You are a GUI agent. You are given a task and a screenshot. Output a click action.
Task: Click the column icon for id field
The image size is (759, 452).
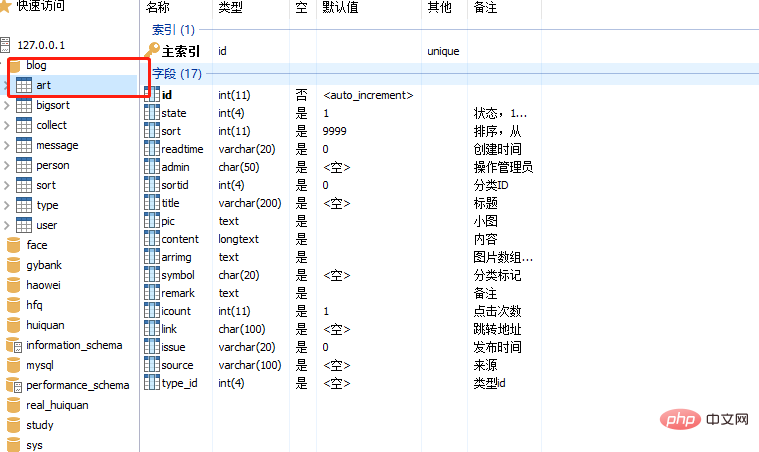coord(152,94)
